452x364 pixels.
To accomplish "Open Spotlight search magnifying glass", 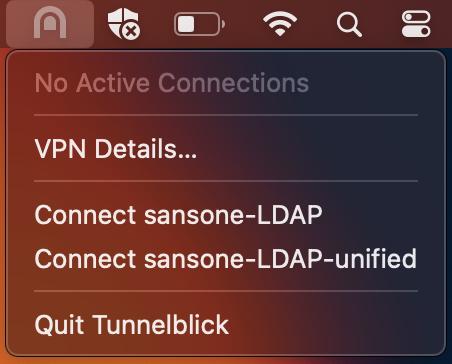I will coord(349,24).
